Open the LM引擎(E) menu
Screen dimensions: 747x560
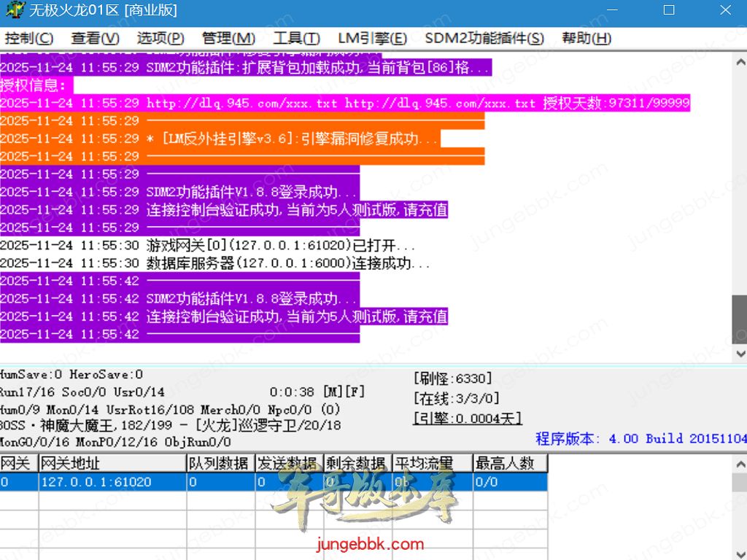372,39
